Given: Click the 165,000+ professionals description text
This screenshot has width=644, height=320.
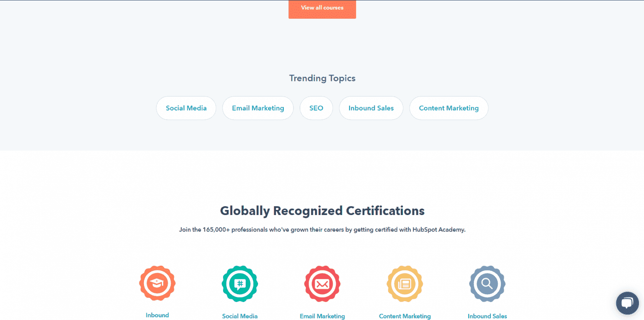Looking at the screenshot, I should 322,229.
